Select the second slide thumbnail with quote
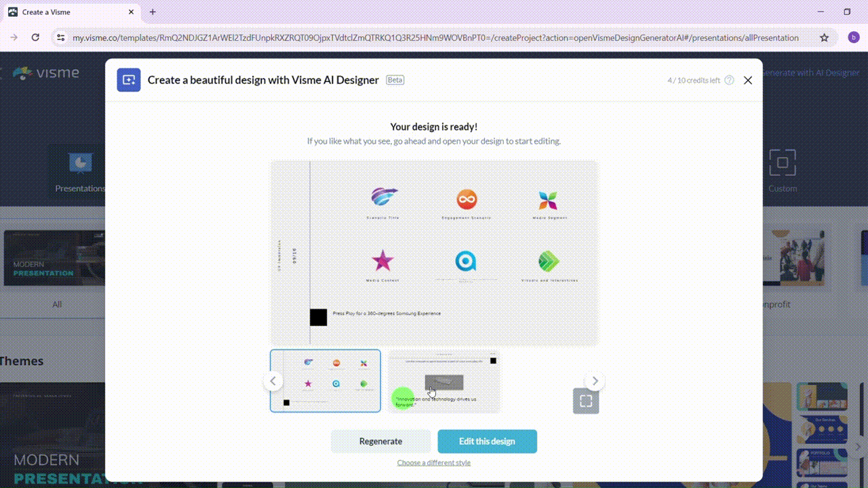 444,381
